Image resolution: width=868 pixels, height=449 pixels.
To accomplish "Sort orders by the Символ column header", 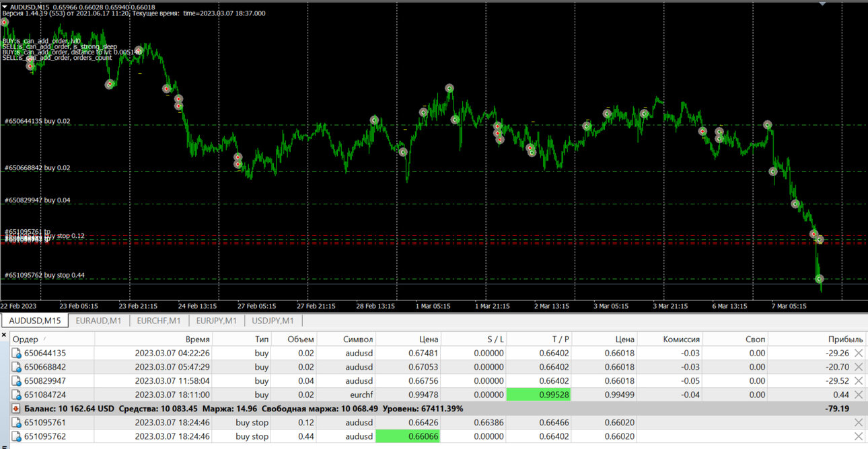I will [x=357, y=339].
